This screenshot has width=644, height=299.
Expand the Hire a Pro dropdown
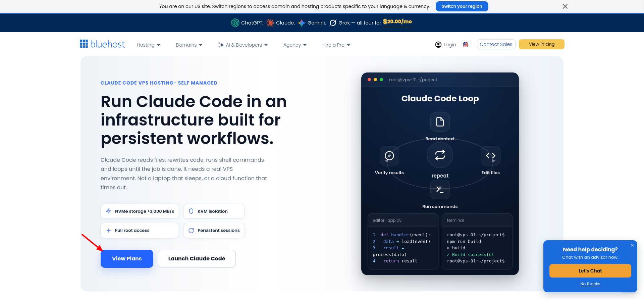336,45
